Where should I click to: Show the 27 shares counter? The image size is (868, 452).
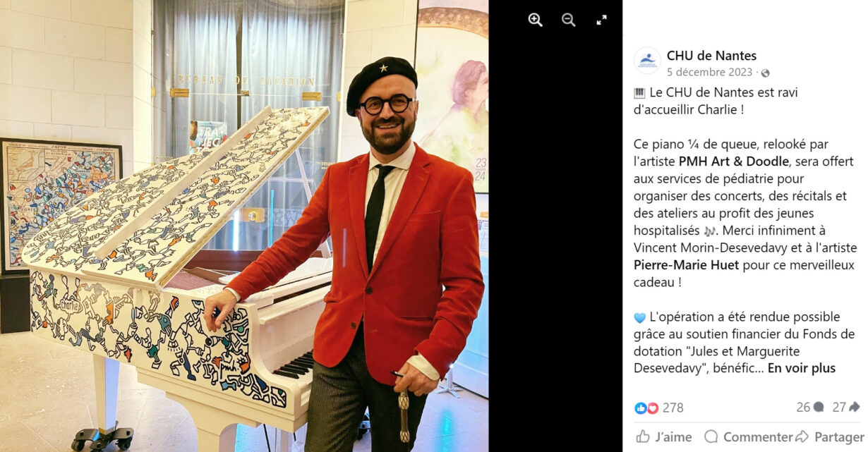coord(846,407)
